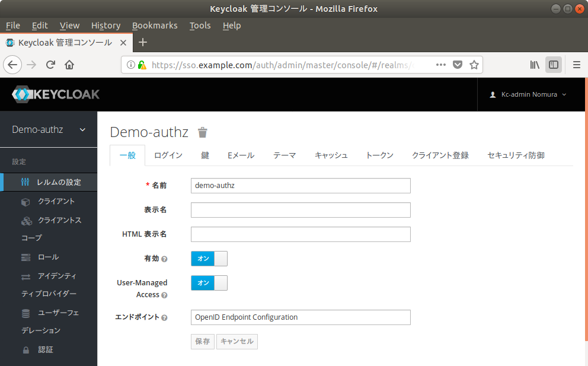This screenshot has width=588, height=366.
Task: Delete the realm using the trash icon
Action: click(x=202, y=133)
